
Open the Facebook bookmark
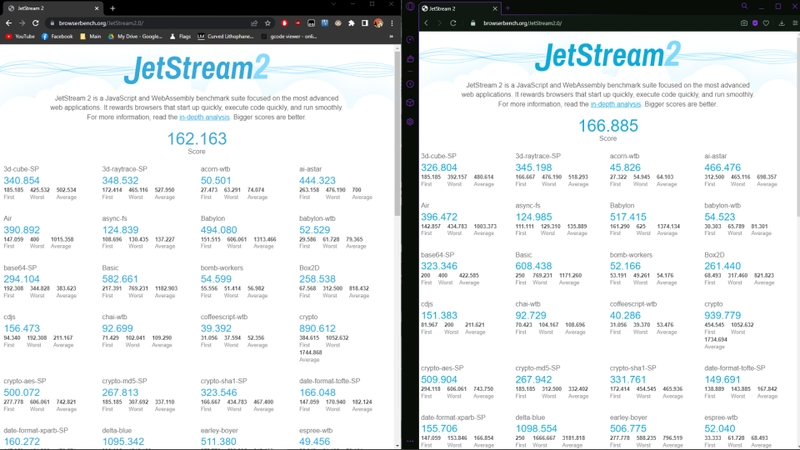coord(57,37)
